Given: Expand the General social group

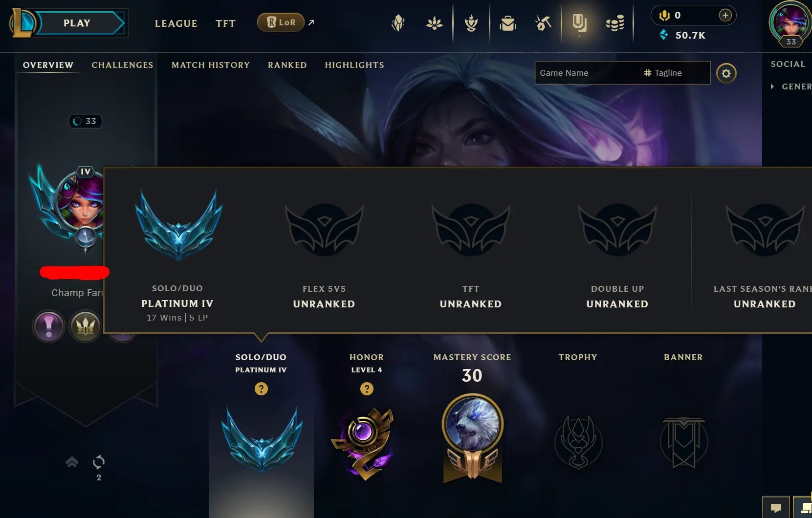Looking at the screenshot, I should [x=791, y=86].
